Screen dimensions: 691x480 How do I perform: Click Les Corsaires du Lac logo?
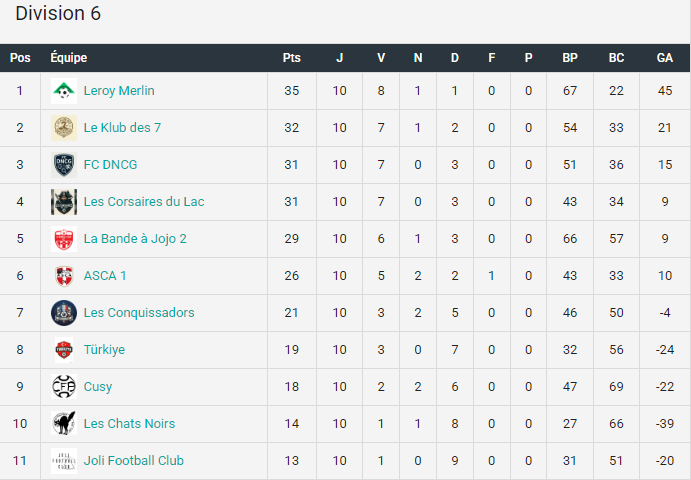64,202
